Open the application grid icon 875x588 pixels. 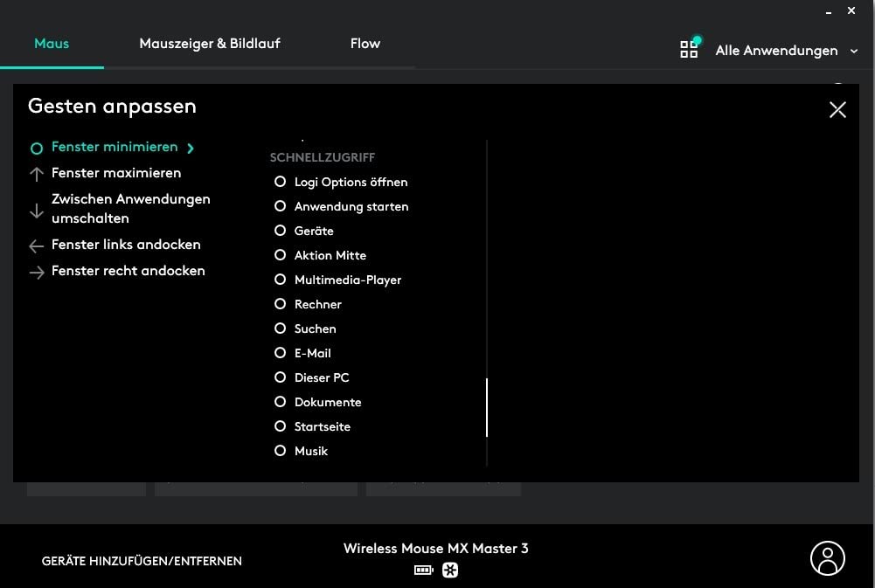[689, 49]
